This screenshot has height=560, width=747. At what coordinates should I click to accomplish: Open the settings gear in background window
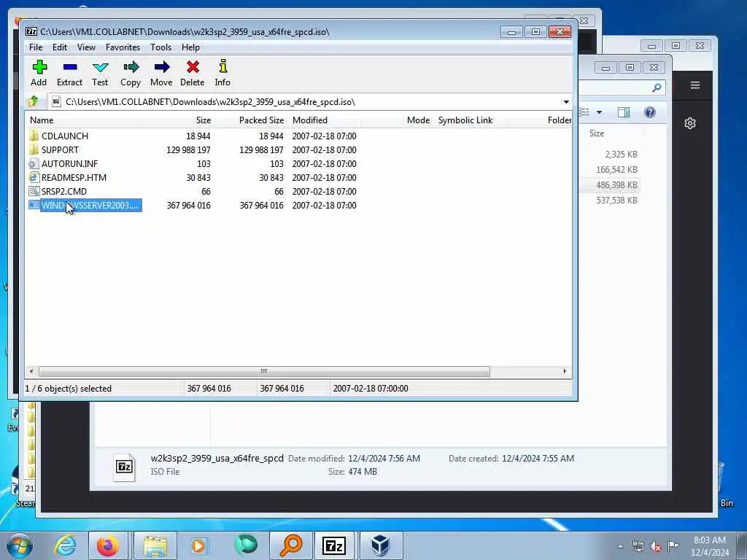[690, 123]
